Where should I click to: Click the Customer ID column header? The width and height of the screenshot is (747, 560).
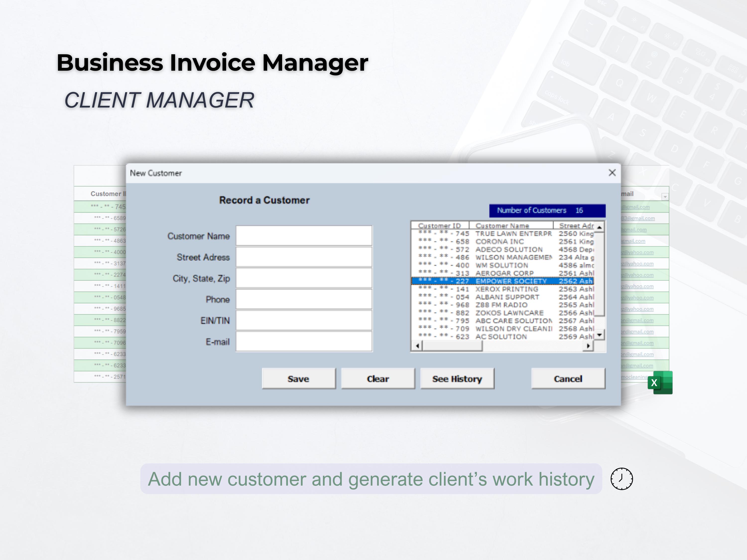click(x=440, y=225)
